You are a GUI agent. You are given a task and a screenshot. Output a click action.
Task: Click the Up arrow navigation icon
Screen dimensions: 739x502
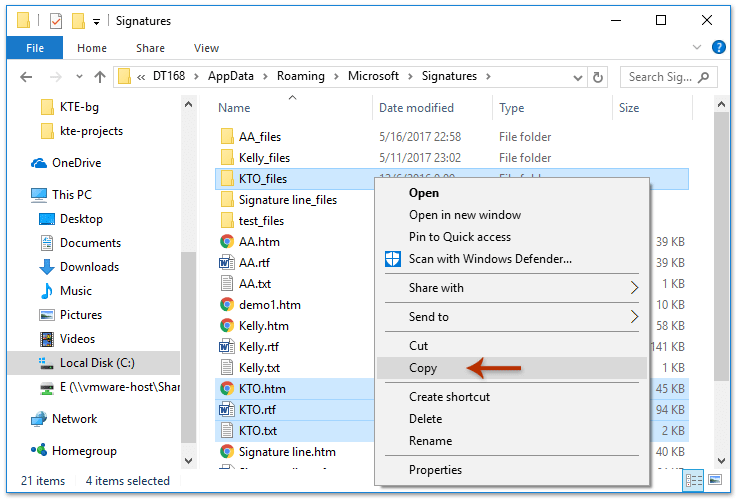[x=100, y=77]
